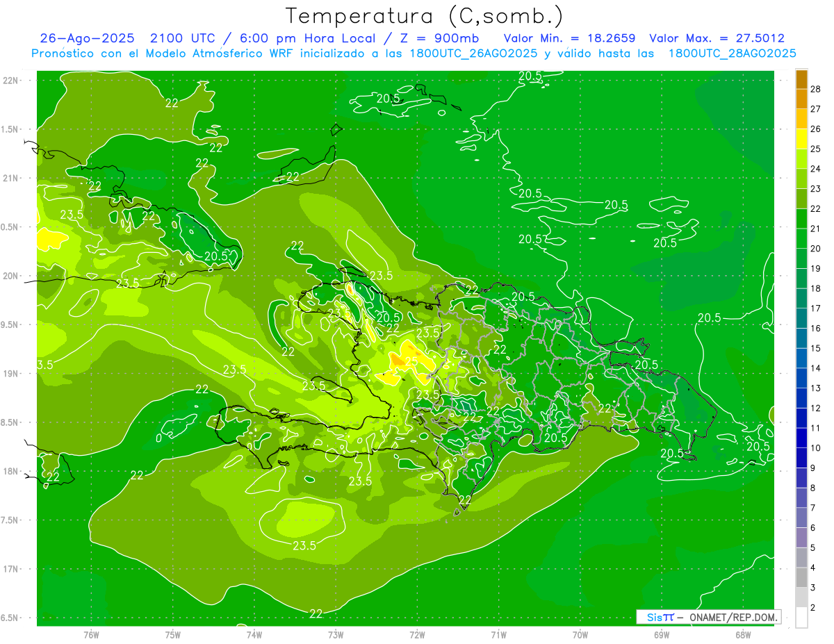Click "Valor Min. = 18.2659" text
The image size is (834, 644).
(x=569, y=39)
